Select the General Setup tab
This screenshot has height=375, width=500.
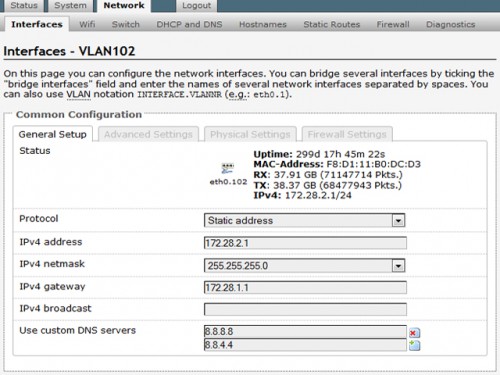[x=53, y=134]
